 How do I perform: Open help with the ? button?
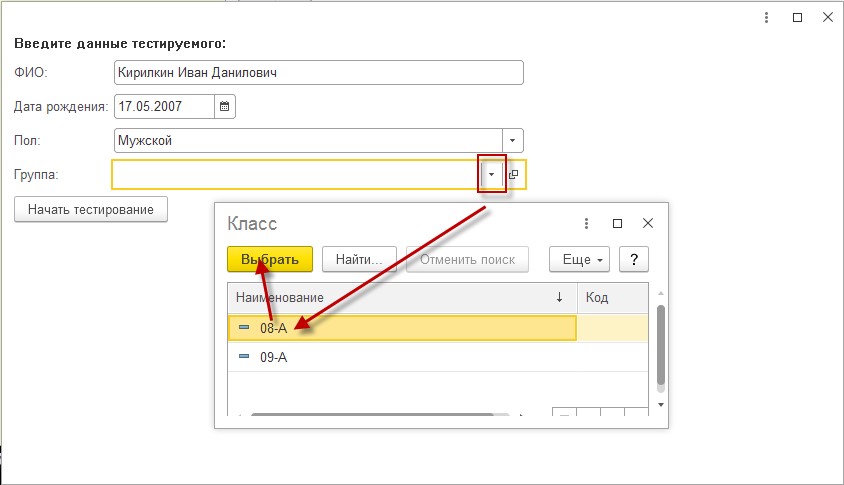(634, 259)
